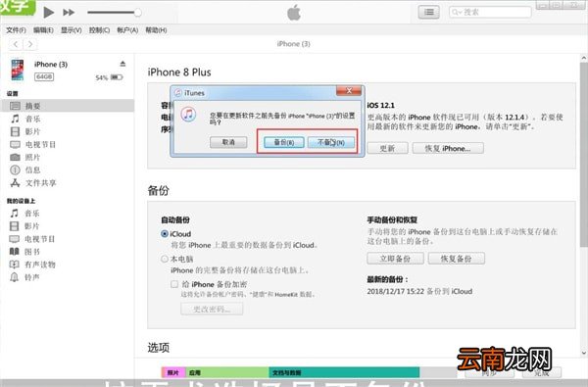Screen dimensions: 588x387
Task: Adjust the volume slider knob
Action: click(137, 13)
